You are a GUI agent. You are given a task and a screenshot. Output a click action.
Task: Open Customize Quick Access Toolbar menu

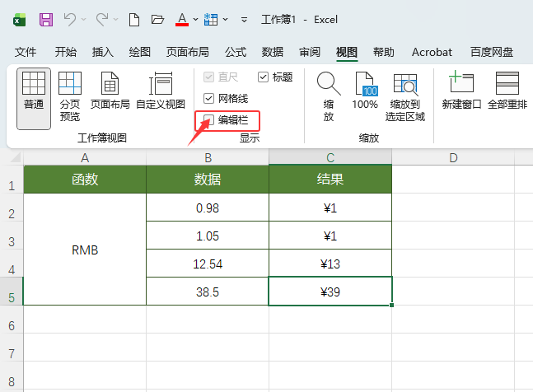244,20
